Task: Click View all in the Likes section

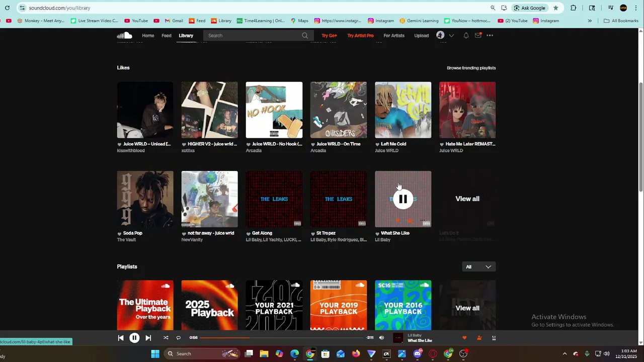Action: 467,199
